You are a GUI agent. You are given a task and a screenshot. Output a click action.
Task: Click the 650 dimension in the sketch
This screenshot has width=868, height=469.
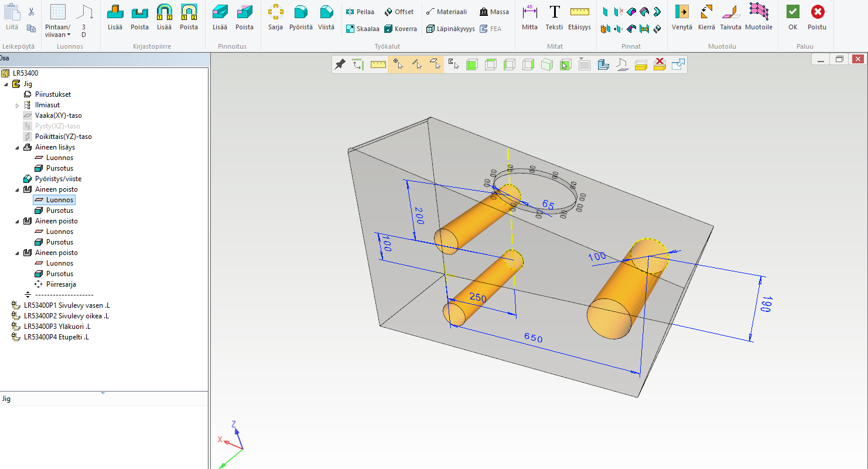click(x=533, y=338)
